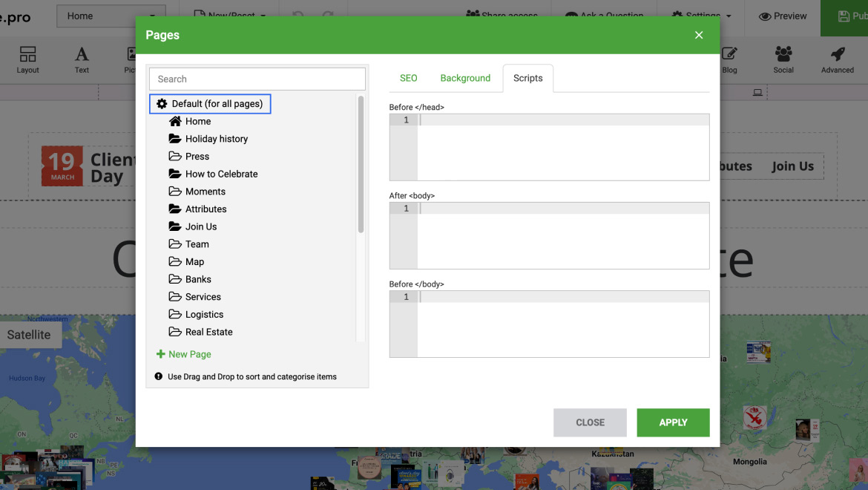The image size is (868, 490).
Task: Click the Text tool icon
Action: pyautogui.click(x=82, y=59)
